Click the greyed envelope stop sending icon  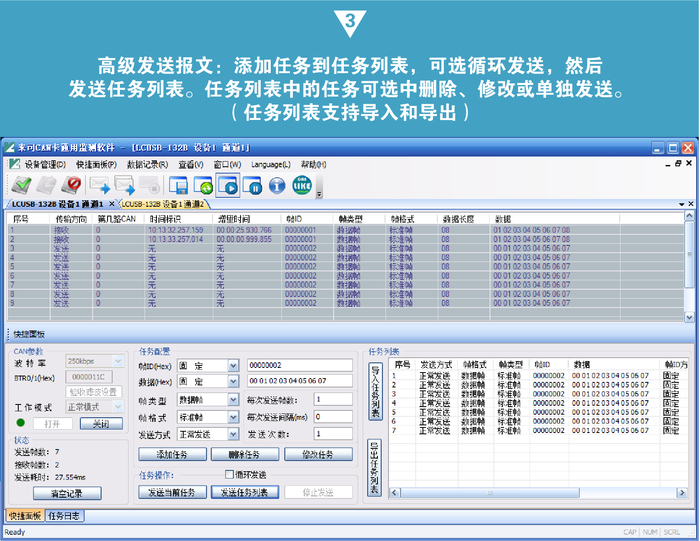pos(149,185)
